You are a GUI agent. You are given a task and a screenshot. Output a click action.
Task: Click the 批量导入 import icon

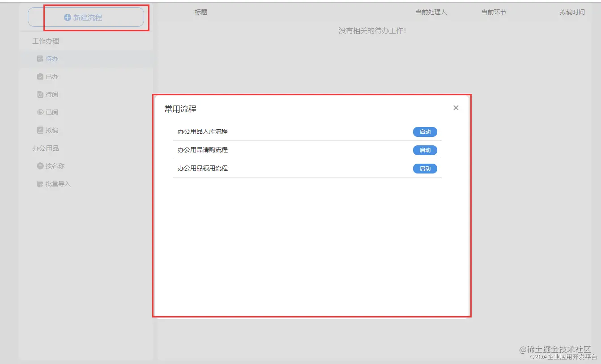pos(40,184)
